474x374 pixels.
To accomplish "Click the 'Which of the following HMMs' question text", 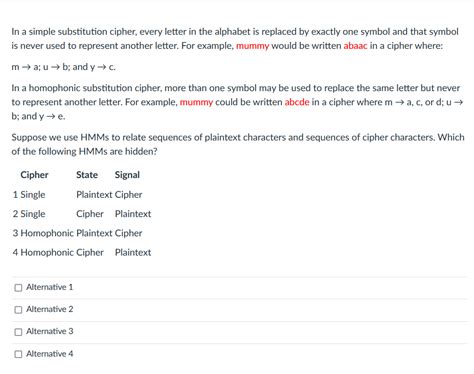I will click(x=238, y=144).
